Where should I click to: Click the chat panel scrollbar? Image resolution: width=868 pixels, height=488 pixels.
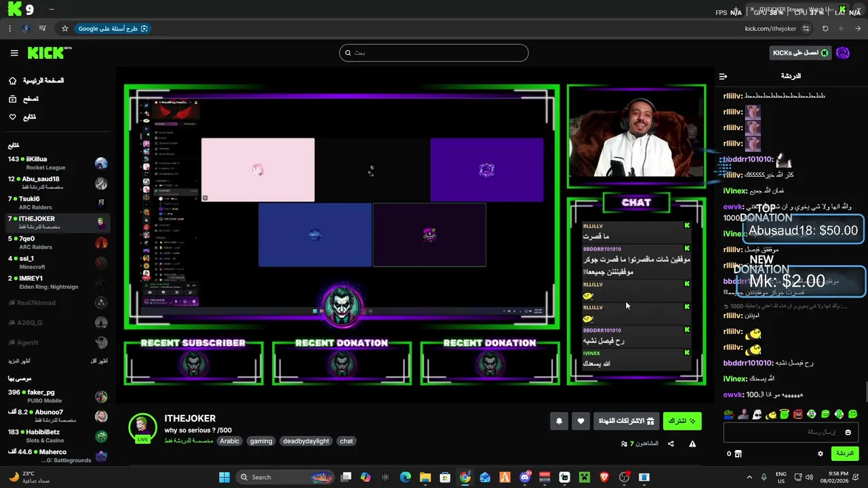865,392
